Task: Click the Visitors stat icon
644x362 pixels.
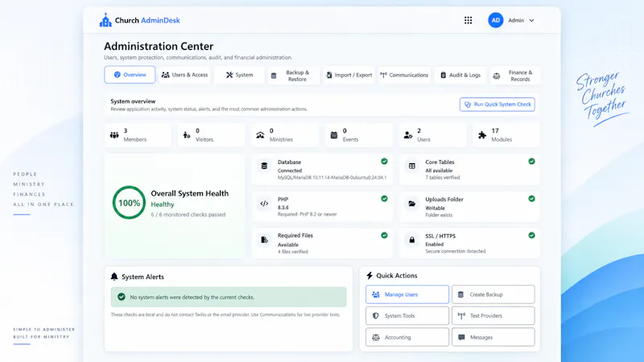Action: (x=187, y=134)
